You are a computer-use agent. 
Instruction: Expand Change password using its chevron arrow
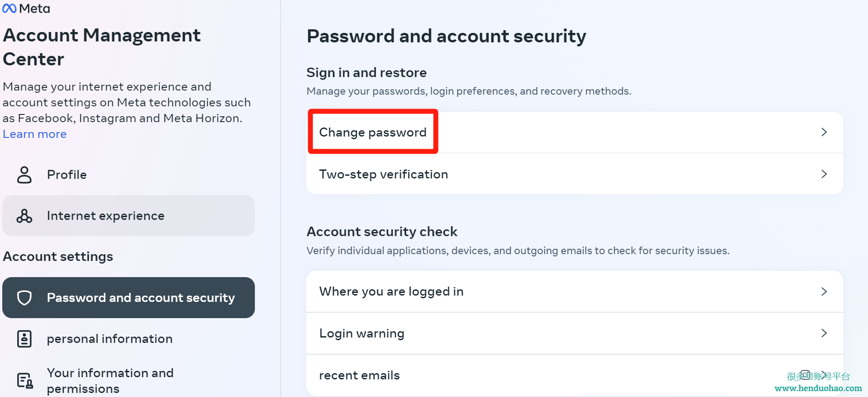[824, 132]
